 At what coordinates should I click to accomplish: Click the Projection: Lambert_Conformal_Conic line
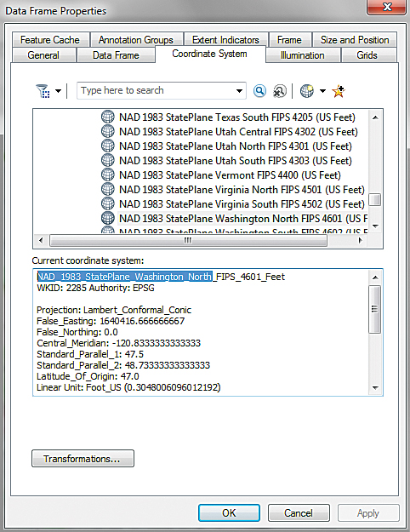114,310
